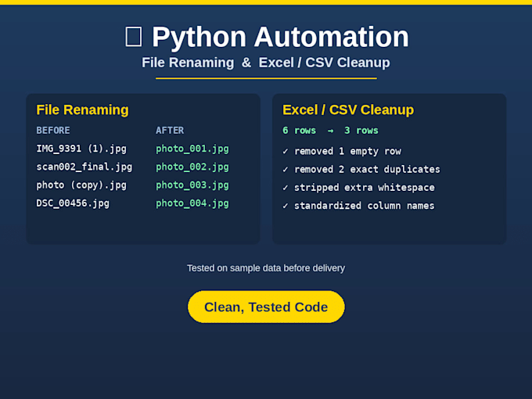Click the 6 rows → 3 rows summary
This screenshot has height=399, width=532.
click(x=330, y=131)
